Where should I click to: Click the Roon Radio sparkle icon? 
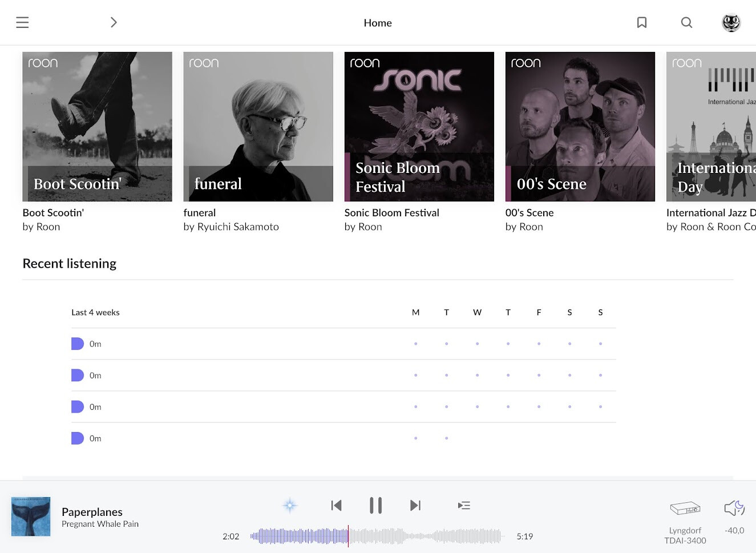pyautogui.click(x=290, y=505)
